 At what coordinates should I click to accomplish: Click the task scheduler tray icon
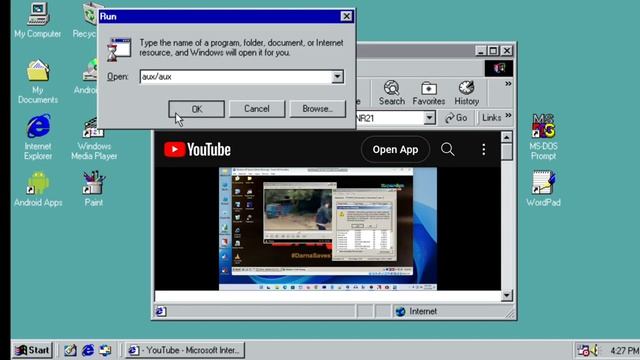[x=583, y=350]
